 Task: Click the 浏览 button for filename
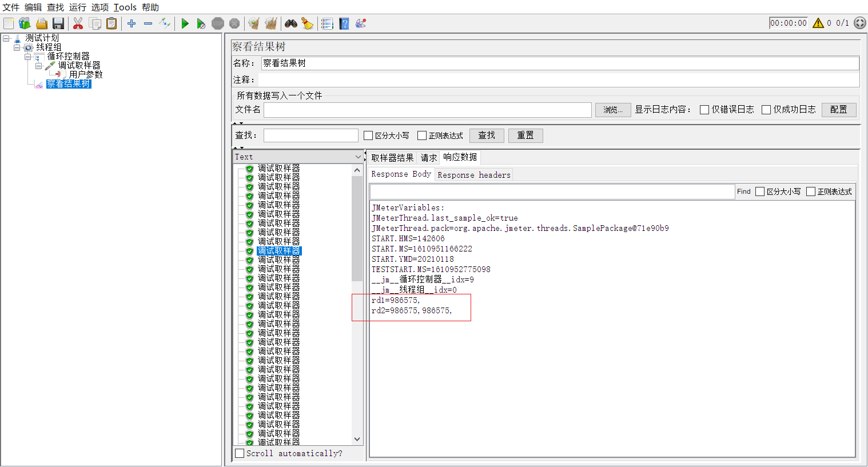point(612,109)
